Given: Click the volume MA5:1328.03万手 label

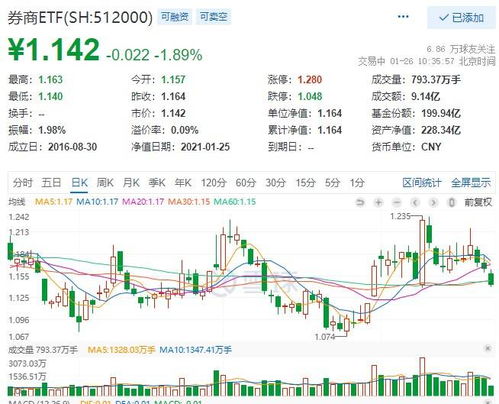Looking at the screenshot, I should [x=121, y=350].
